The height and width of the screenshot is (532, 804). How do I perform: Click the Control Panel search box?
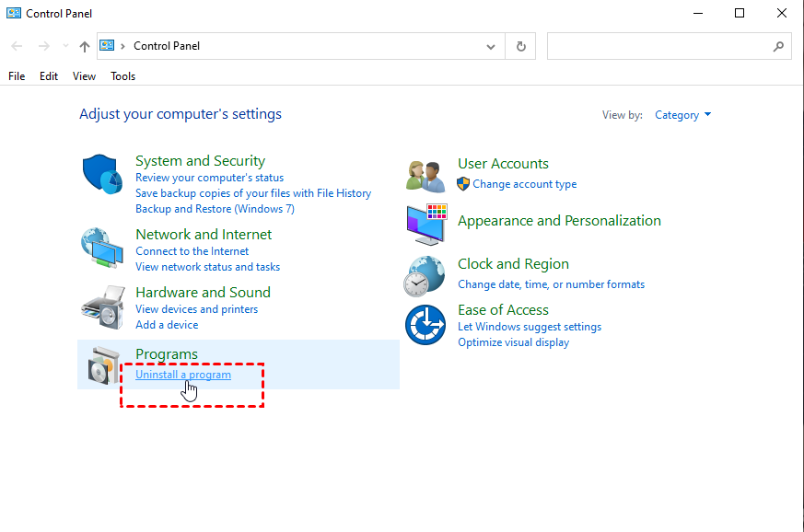point(658,46)
